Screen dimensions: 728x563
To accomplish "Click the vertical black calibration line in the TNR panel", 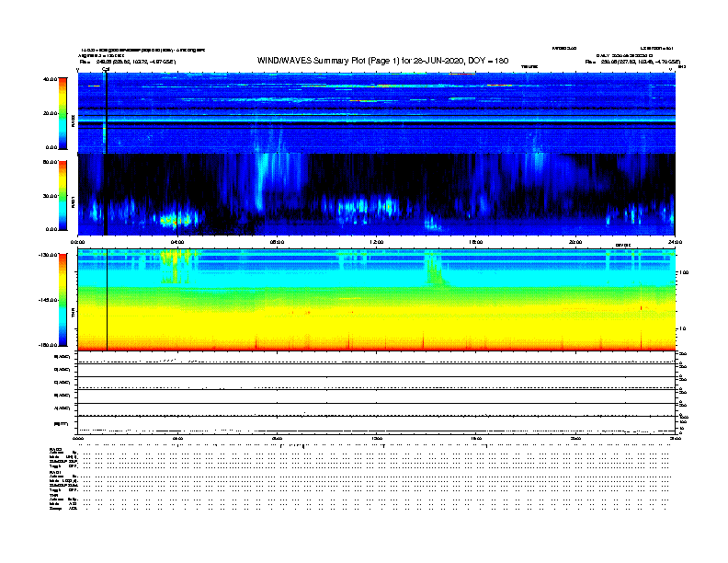I will click(x=108, y=300).
